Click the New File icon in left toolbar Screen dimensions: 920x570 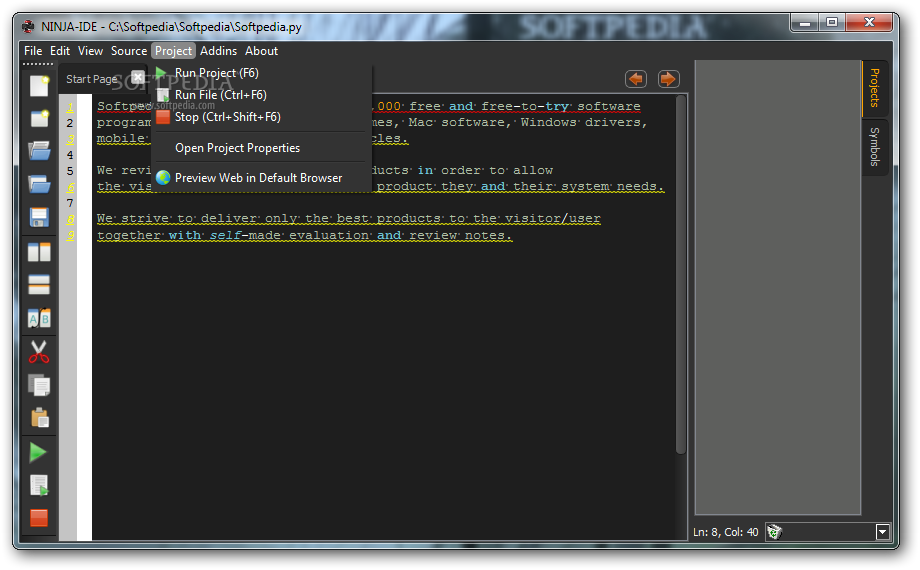[39, 86]
